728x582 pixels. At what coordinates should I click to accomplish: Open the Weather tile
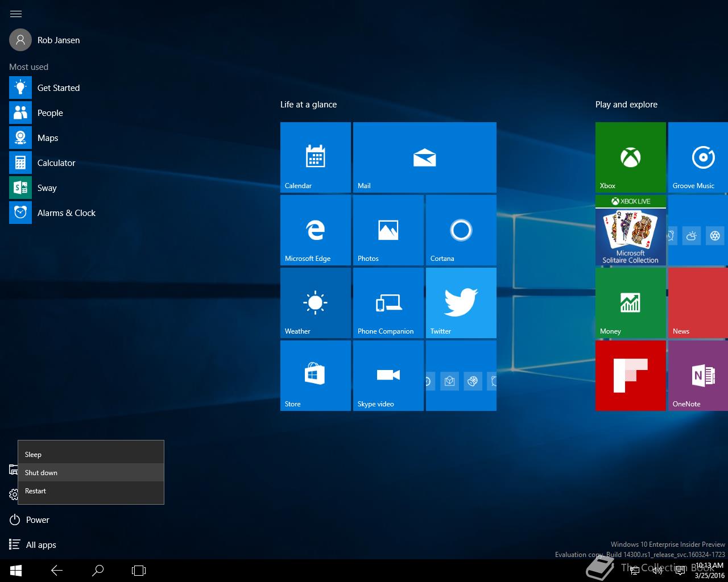[316, 303]
